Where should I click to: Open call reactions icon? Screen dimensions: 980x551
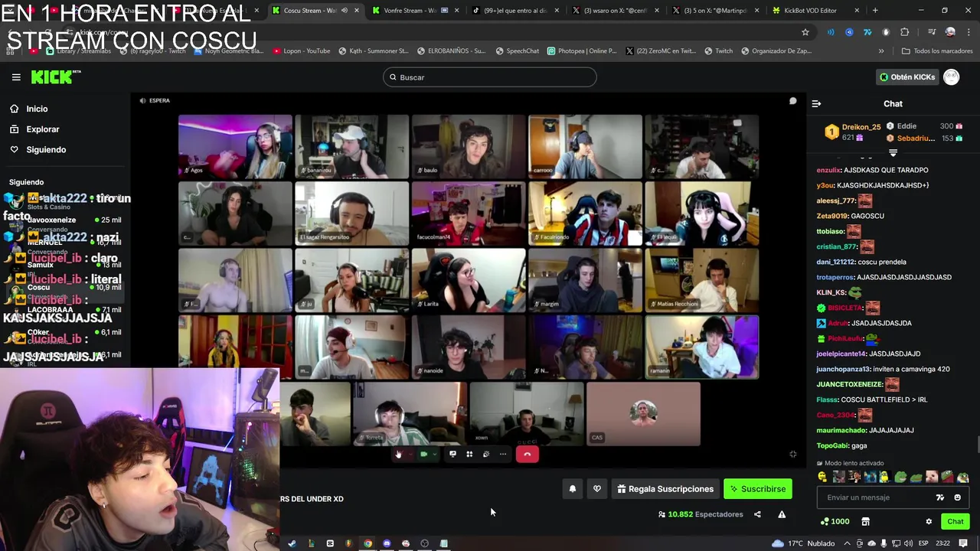(x=486, y=455)
